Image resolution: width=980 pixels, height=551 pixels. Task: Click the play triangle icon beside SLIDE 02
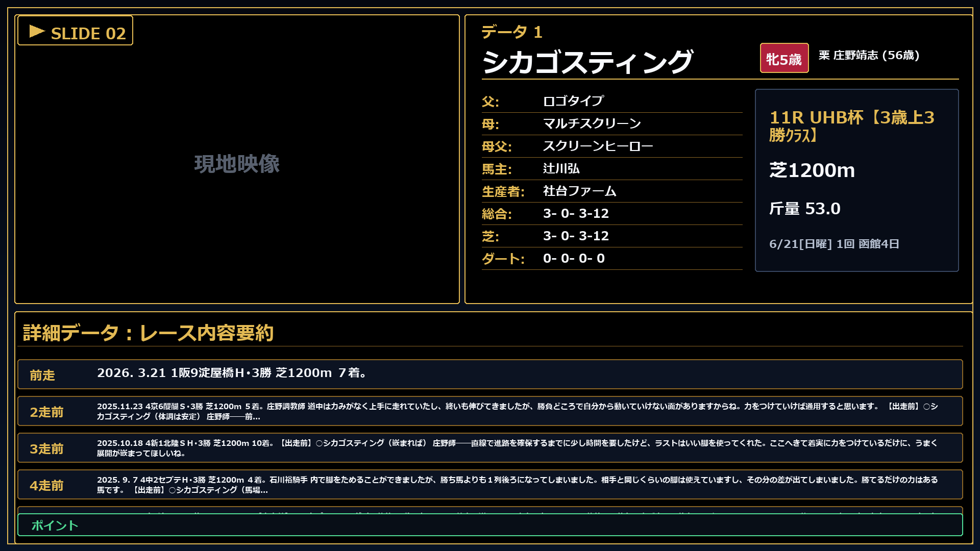(37, 32)
